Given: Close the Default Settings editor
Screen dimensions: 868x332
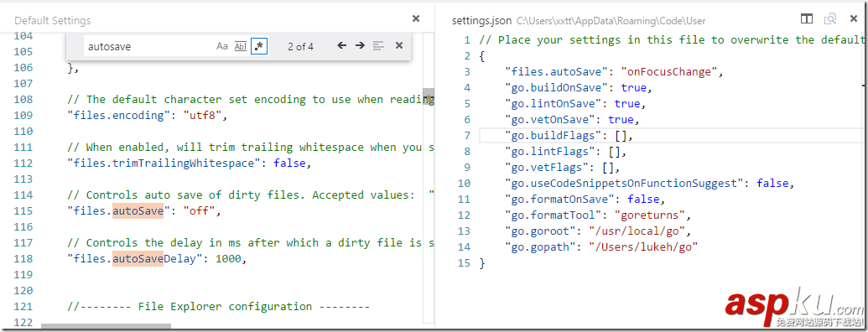Looking at the screenshot, I should click(x=416, y=18).
